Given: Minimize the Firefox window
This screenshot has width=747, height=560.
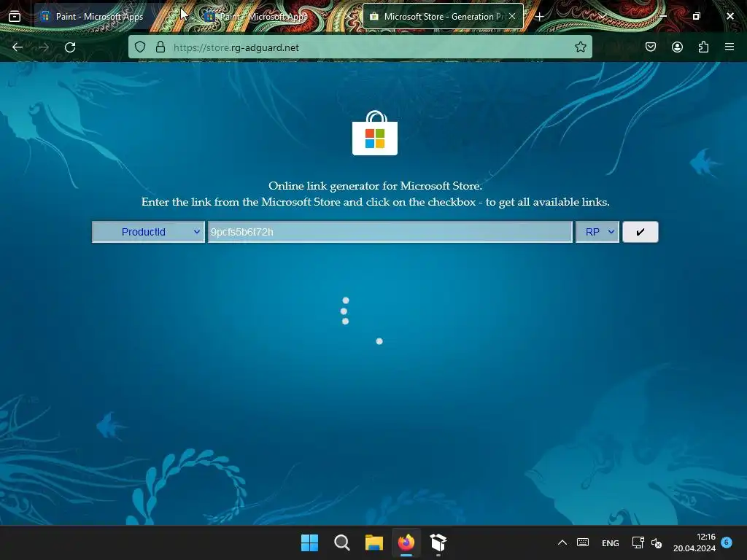Looking at the screenshot, I should coord(662,16).
